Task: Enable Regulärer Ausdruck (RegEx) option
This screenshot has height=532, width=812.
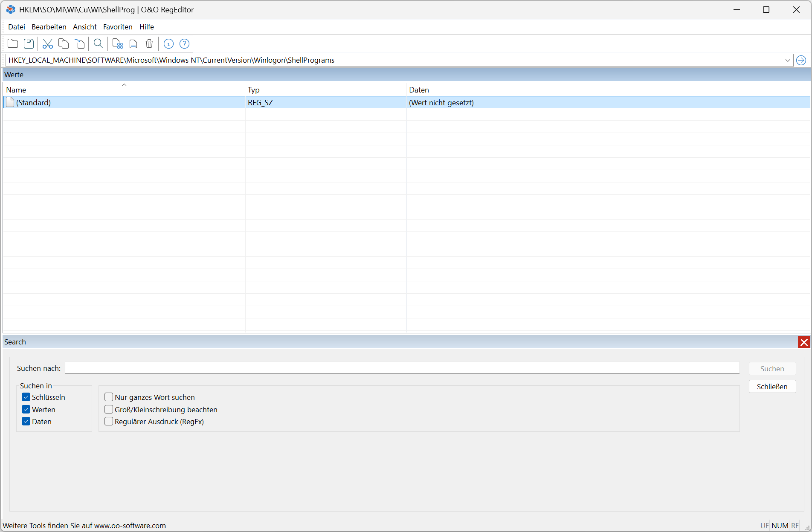Action: pyautogui.click(x=109, y=422)
